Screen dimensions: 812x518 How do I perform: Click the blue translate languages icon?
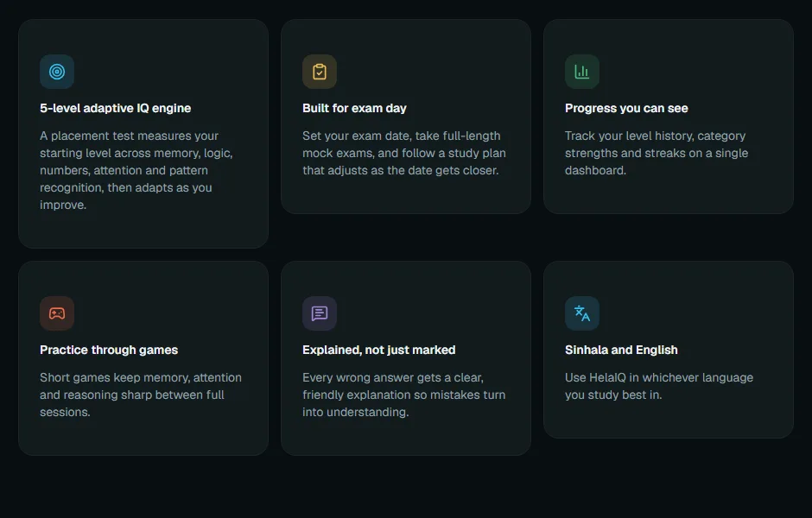582,313
